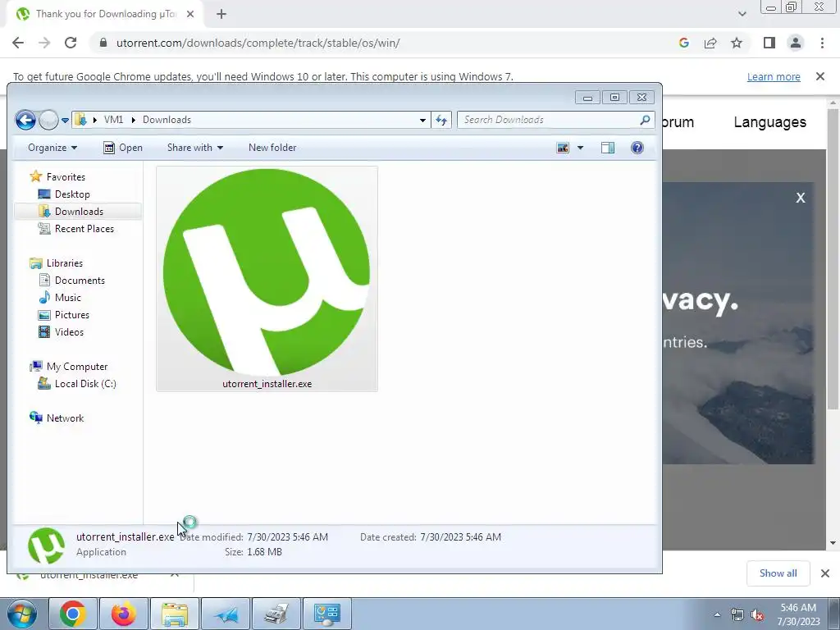The width and height of the screenshot is (840, 630).
Task: Select Downloads in Favorites
Action: [x=79, y=212]
